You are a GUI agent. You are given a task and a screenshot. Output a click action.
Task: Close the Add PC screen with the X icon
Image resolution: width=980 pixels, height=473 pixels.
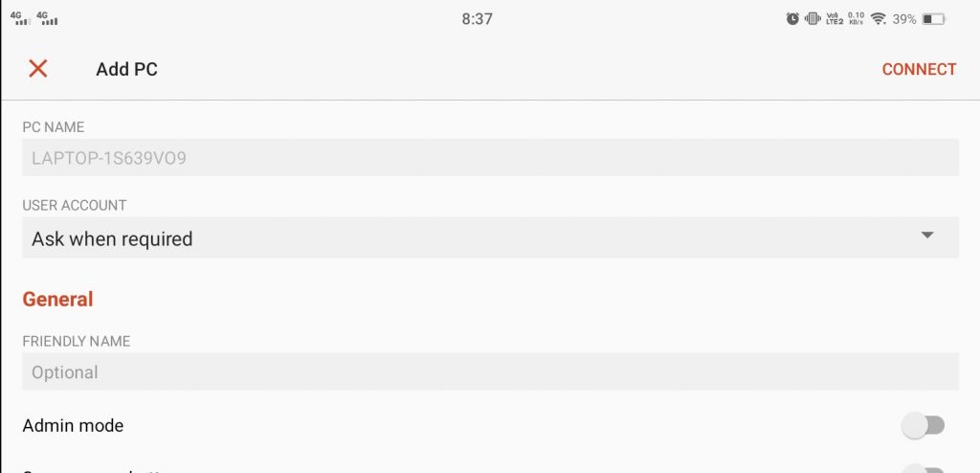38,69
